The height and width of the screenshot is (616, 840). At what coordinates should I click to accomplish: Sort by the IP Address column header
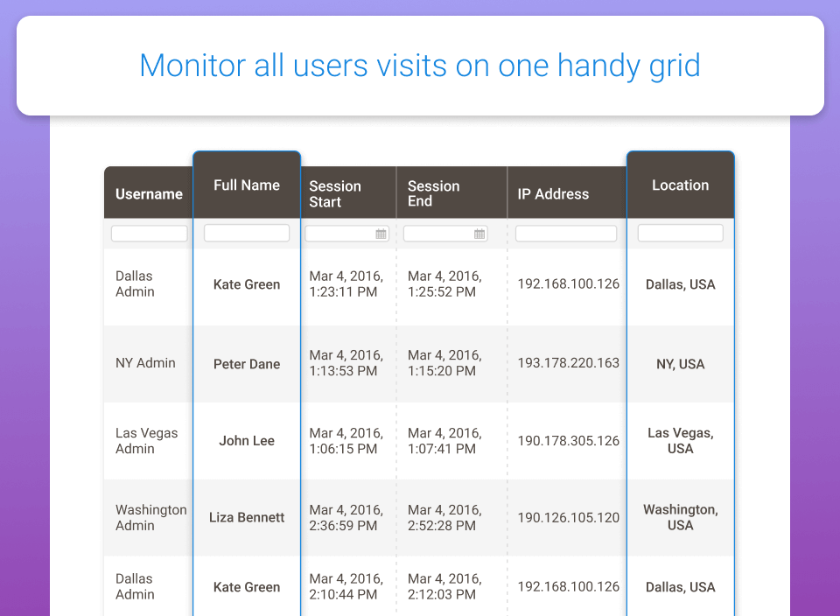click(x=553, y=194)
